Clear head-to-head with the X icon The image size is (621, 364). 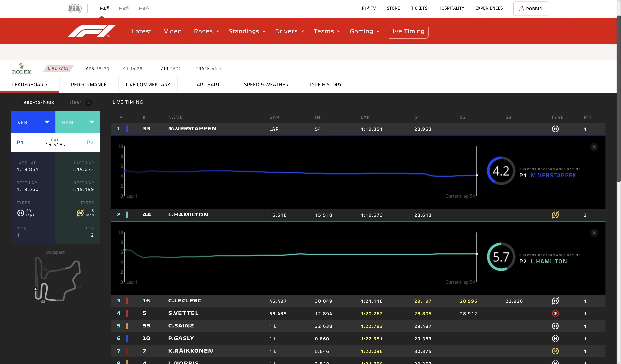(89, 103)
